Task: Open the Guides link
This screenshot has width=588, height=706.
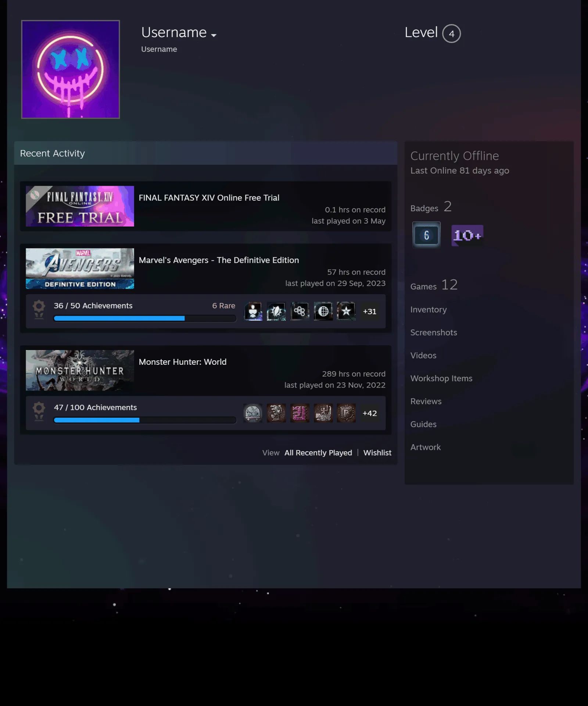Action: [423, 424]
